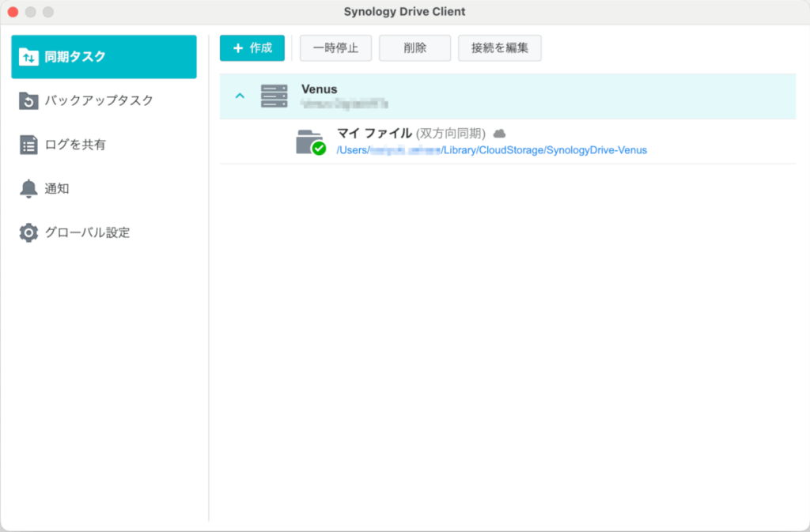Select the マイ ファイル sync task
The image size is (810, 532).
pos(508,142)
